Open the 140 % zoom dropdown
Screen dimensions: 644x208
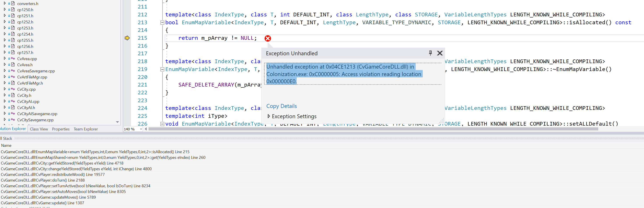point(141,129)
